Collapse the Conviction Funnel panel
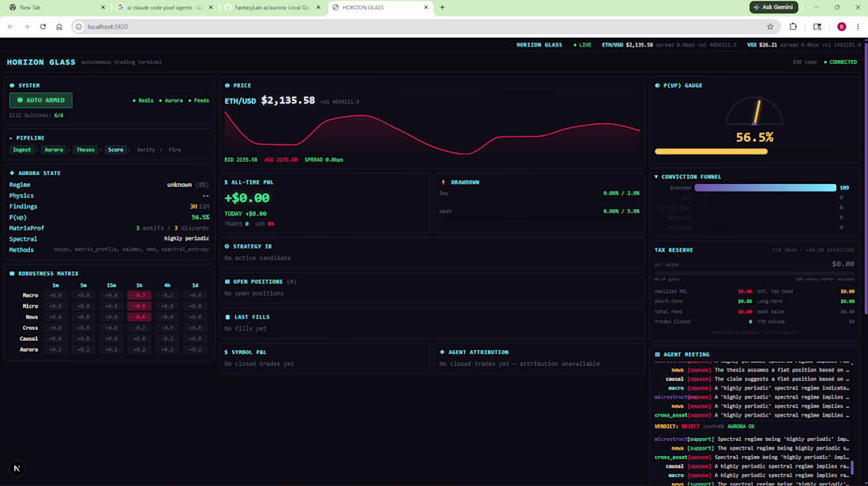 tap(657, 177)
